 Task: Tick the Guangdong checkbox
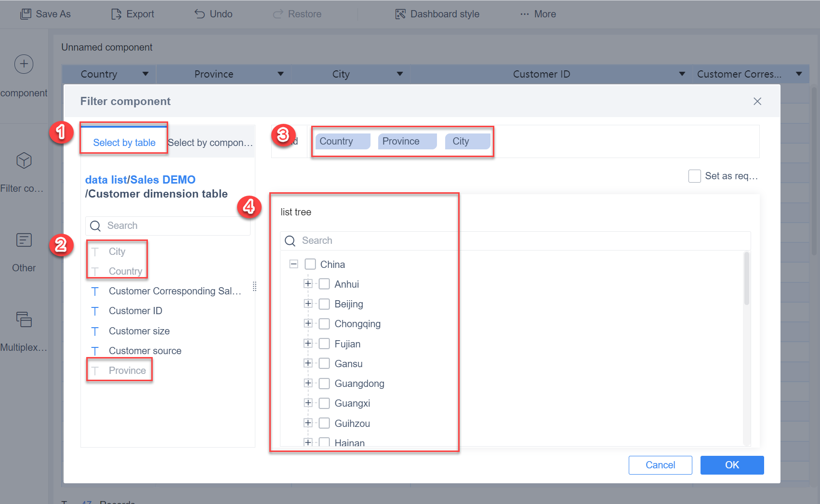(325, 384)
